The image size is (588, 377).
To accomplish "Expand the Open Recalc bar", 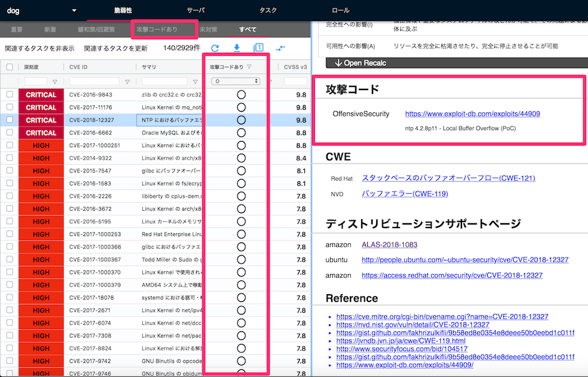I will tap(457, 62).
